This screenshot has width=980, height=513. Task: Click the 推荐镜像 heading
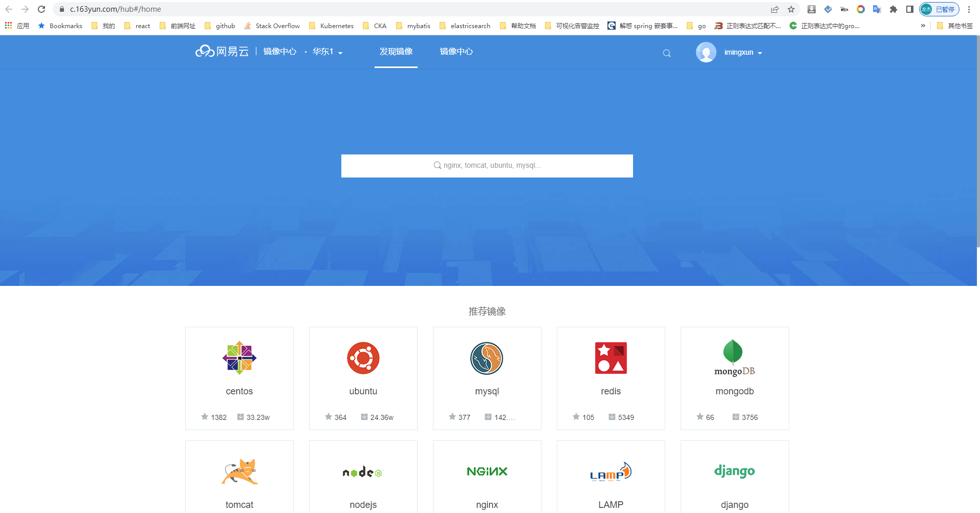click(x=487, y=311)
